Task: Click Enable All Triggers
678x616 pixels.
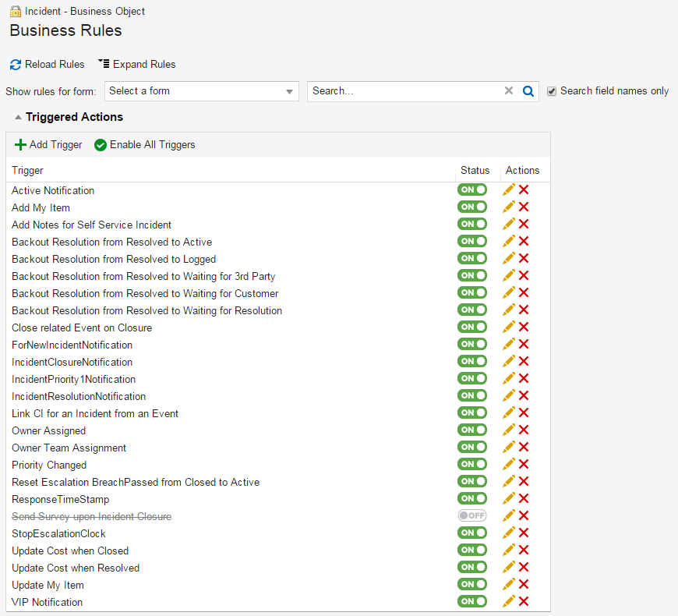Action: click(x=145, y=144)
